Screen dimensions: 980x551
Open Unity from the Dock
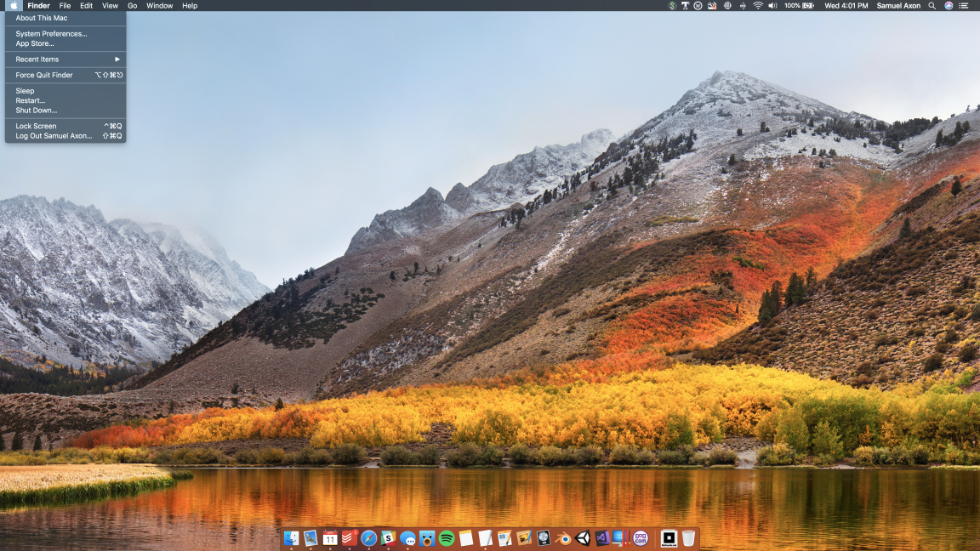(x=584, y=537)
